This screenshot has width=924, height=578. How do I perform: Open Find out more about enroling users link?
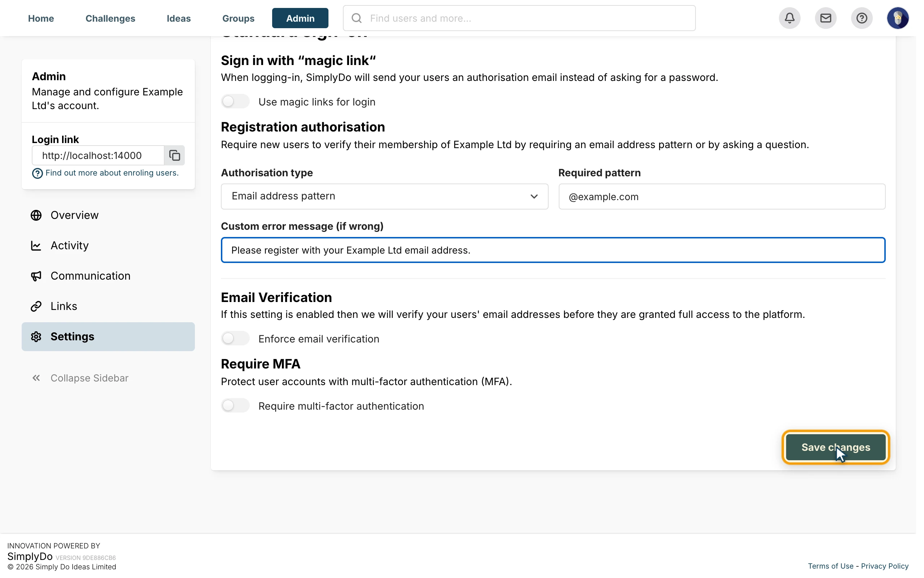tap(112, 173)
